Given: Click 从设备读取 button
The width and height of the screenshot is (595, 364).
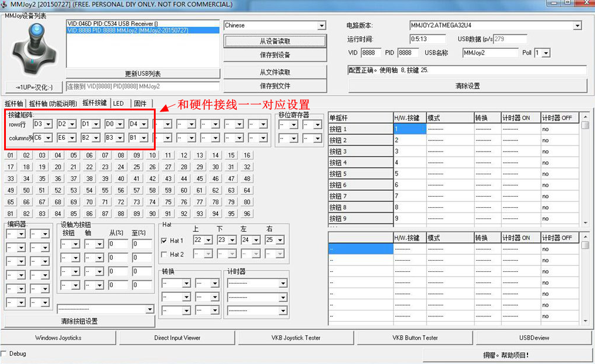Looking at the screenshot, I should (275, 41).
